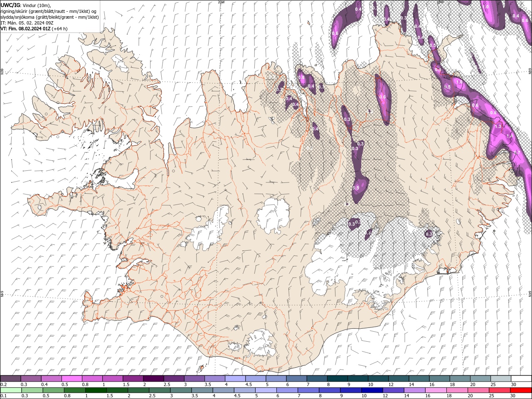Image resolution: width=532 pixels, height=399 pixels.
Task: Select the upper legend swatch from 14 to 16
Action: pos(419,379)
